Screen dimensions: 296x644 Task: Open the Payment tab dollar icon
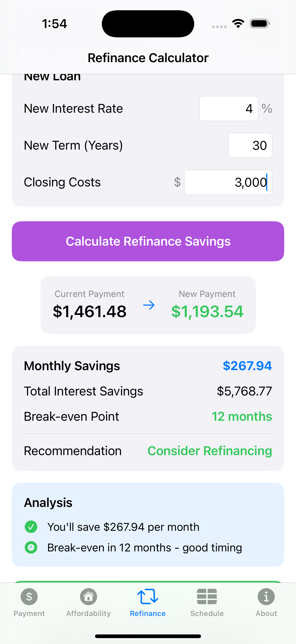[x=29, y=597]
